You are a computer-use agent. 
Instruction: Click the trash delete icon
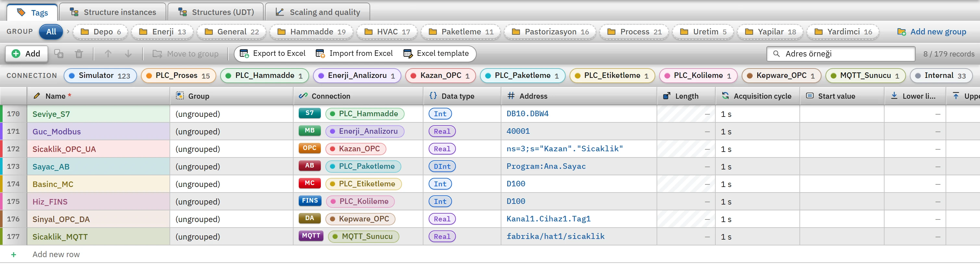point(79,54)
